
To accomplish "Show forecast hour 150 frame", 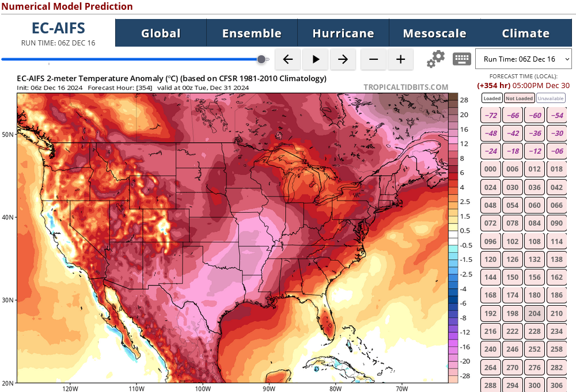I will 513,277.
